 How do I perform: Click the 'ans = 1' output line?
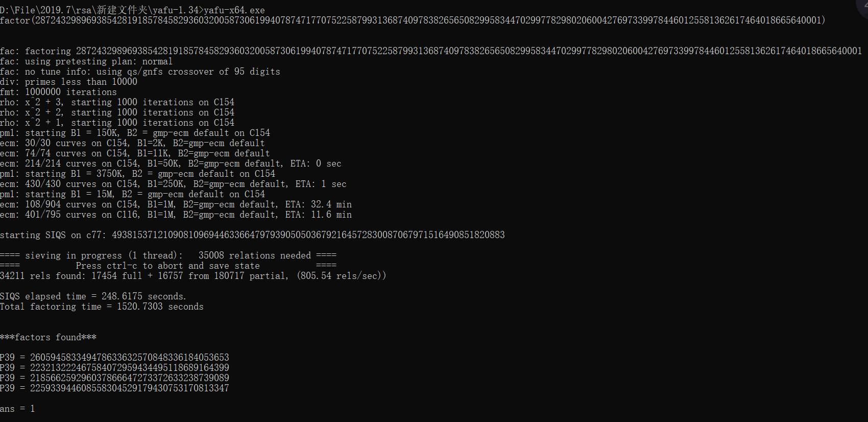click(x=17, y=409)
